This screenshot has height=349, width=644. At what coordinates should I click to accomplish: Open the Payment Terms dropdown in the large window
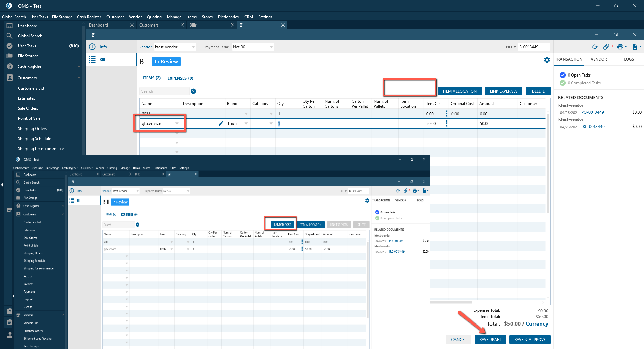(x=271, y=47)
